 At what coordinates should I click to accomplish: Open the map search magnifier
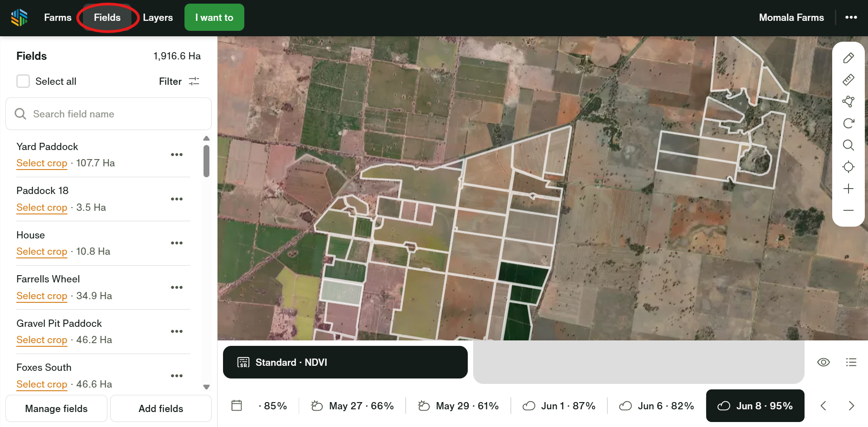848,145
